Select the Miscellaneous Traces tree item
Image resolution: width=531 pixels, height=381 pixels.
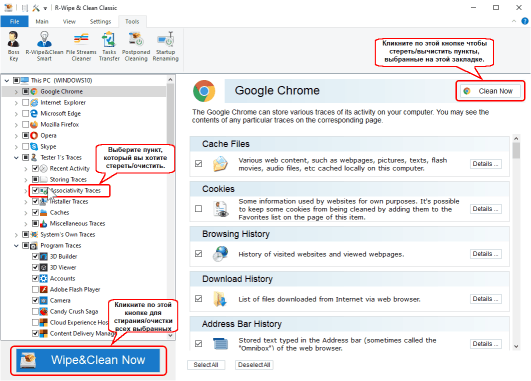coord(77,224)
